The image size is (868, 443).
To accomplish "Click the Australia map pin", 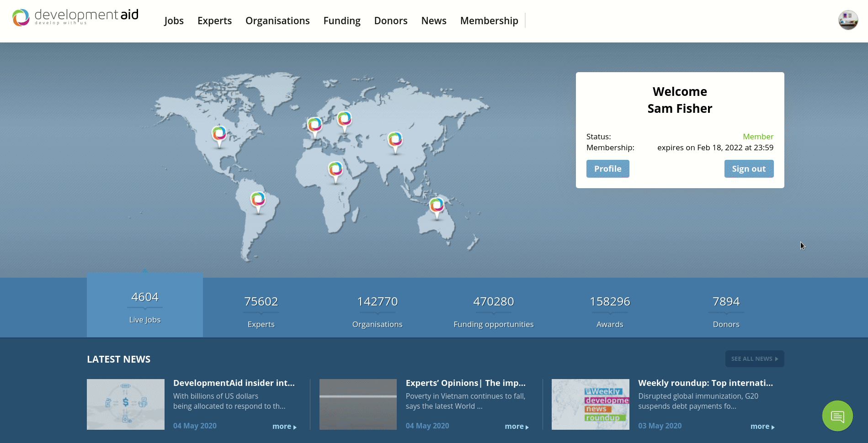I will (x=437, y=205).
